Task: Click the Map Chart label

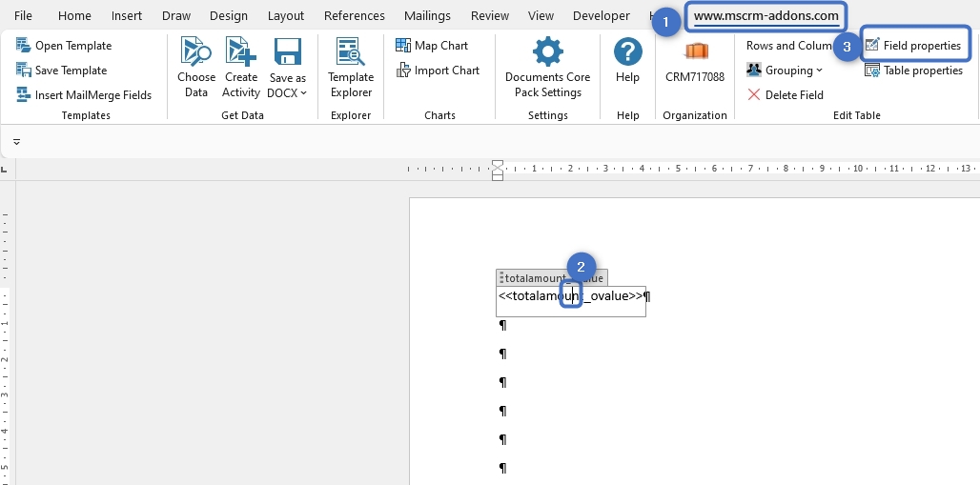Action: coord(441,45)
